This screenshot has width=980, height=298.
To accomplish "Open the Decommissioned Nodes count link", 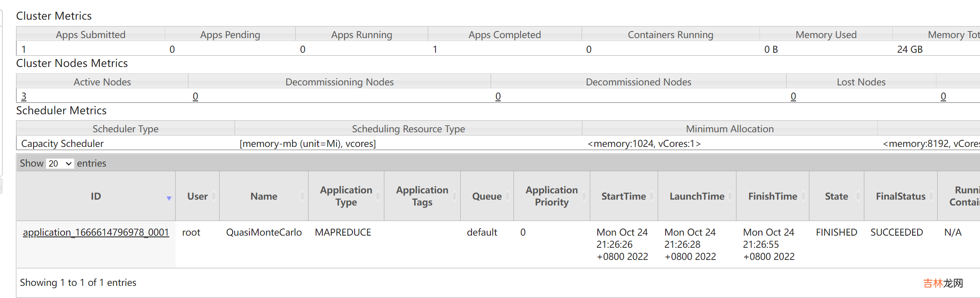I will [x=498, y=96].
